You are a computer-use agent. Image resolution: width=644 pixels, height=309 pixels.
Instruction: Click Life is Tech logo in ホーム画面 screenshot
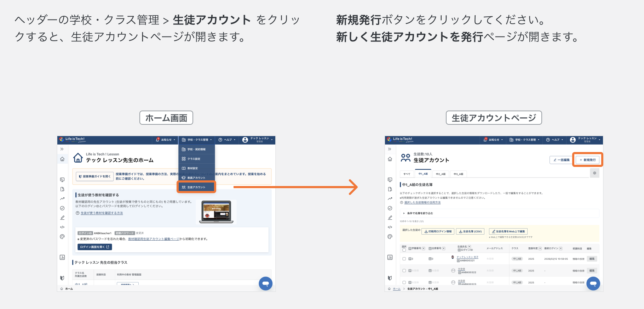click(73, 140)
